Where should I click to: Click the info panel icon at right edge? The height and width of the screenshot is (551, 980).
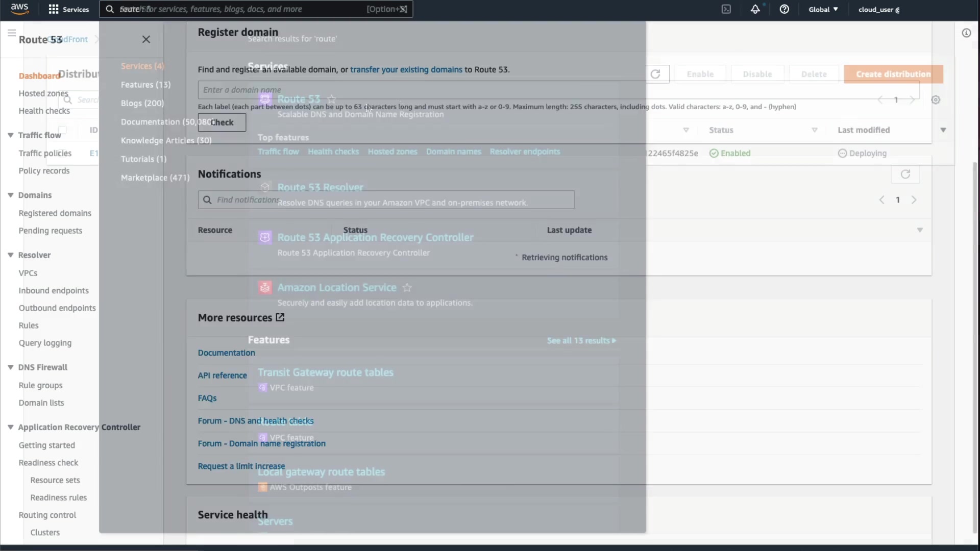(966, 33)
